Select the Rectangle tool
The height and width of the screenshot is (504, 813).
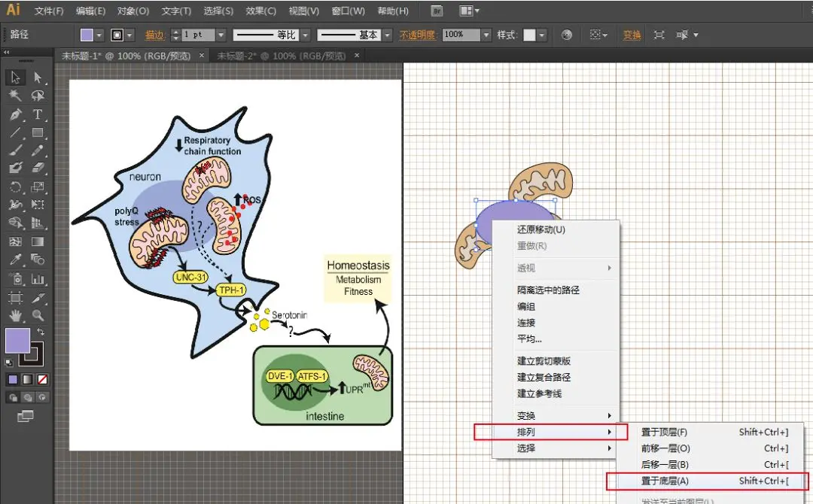click(x=38, y=132)
